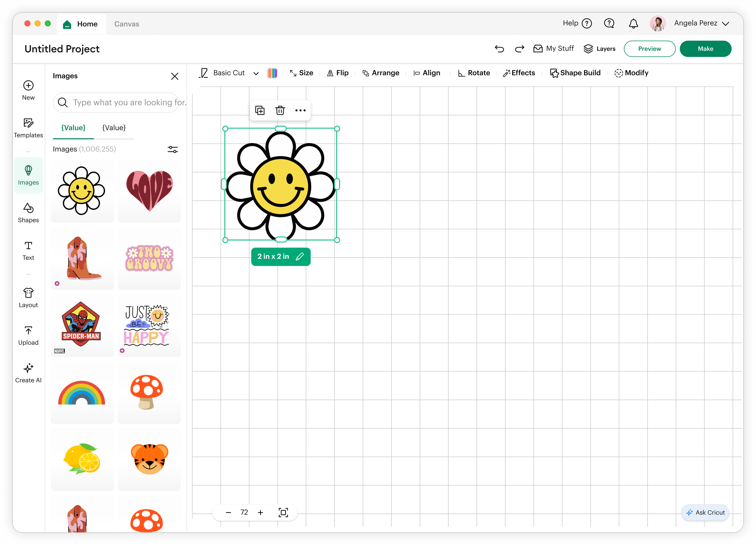Expand the Basic Cut operation dropdown
756x545 pixels.
coord(256,73)
